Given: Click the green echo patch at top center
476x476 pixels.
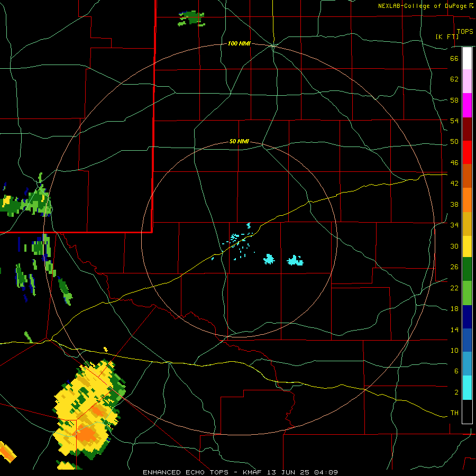Looking at the screenshot, I should (x=191, y=18).
